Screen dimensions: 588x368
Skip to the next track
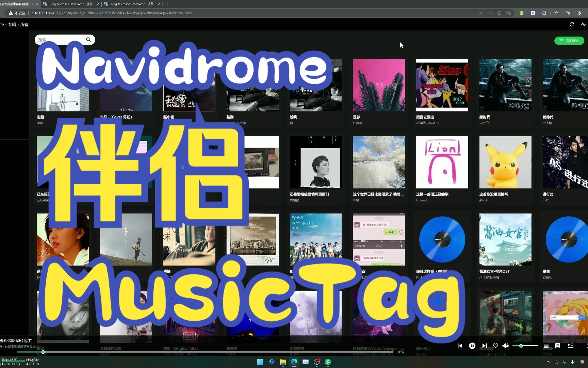pyautogui.click(x=485, y=346)
